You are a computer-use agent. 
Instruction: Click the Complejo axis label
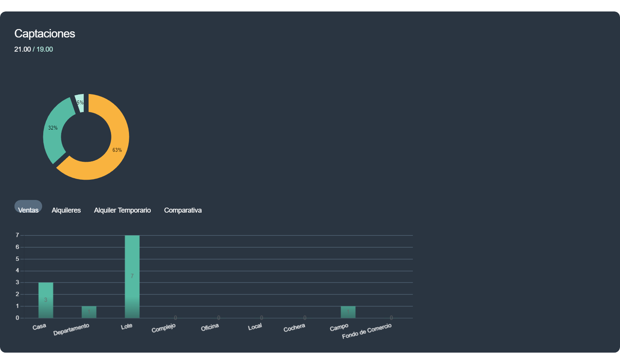pyautogui.click(x=163, y=328)
